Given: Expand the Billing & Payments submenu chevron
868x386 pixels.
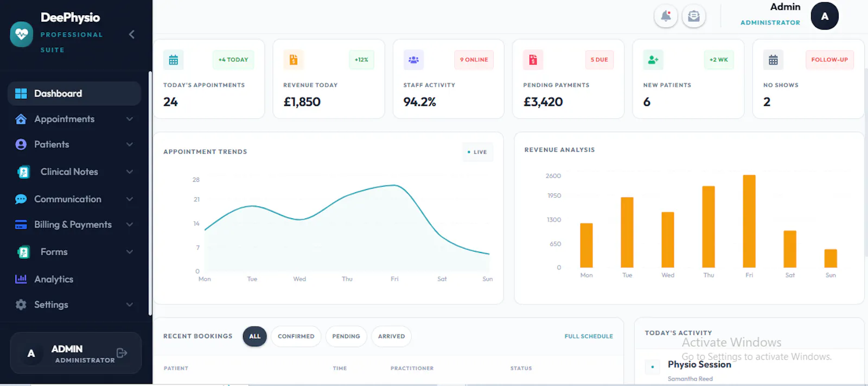Looking at the screenshot, I should pos(130,224).
